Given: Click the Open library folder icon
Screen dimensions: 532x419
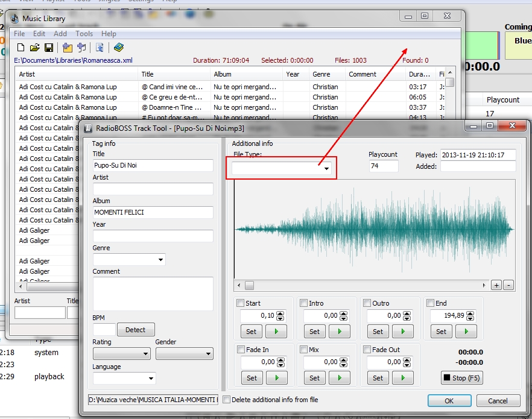Looking at the screenshot, I should [34, 48].
